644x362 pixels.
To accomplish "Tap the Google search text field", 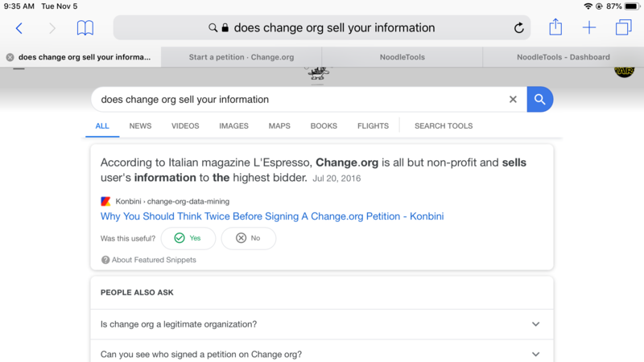I will coord(298,100).
